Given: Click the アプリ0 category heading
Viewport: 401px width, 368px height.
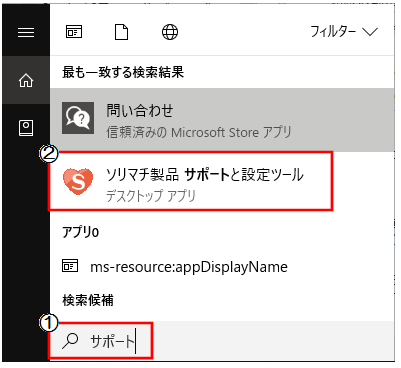Looking at the screenshot, I should click(x=80, y=232).
